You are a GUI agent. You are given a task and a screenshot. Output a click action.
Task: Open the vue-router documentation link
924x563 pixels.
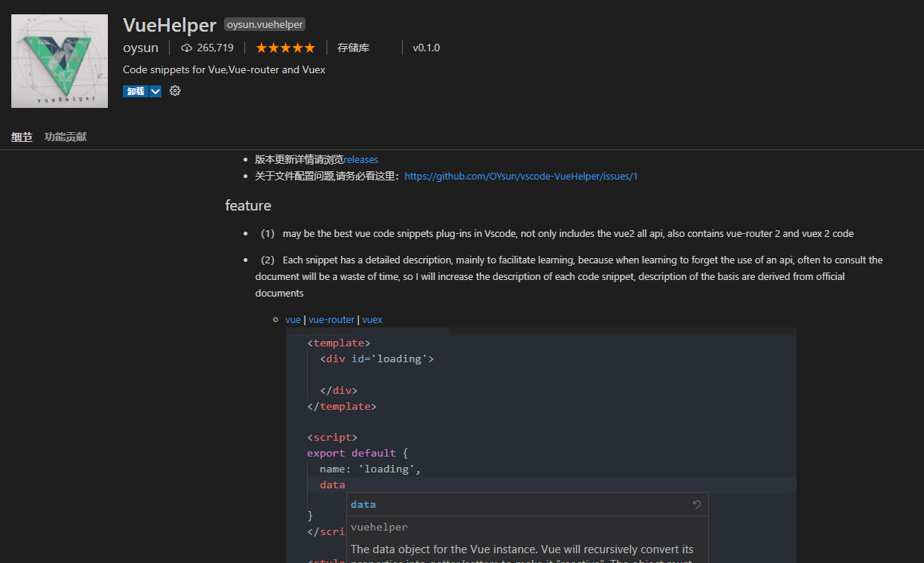(x=331, y=319)
